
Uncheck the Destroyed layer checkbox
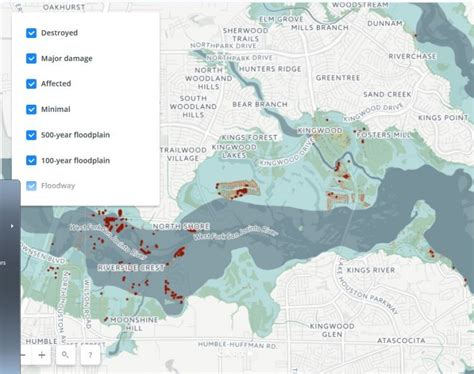31,33
